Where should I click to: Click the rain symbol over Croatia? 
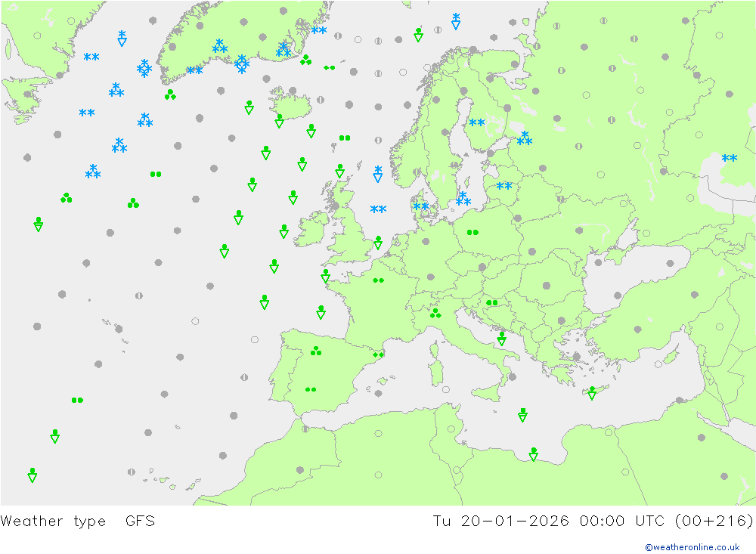tap(491, 302)
